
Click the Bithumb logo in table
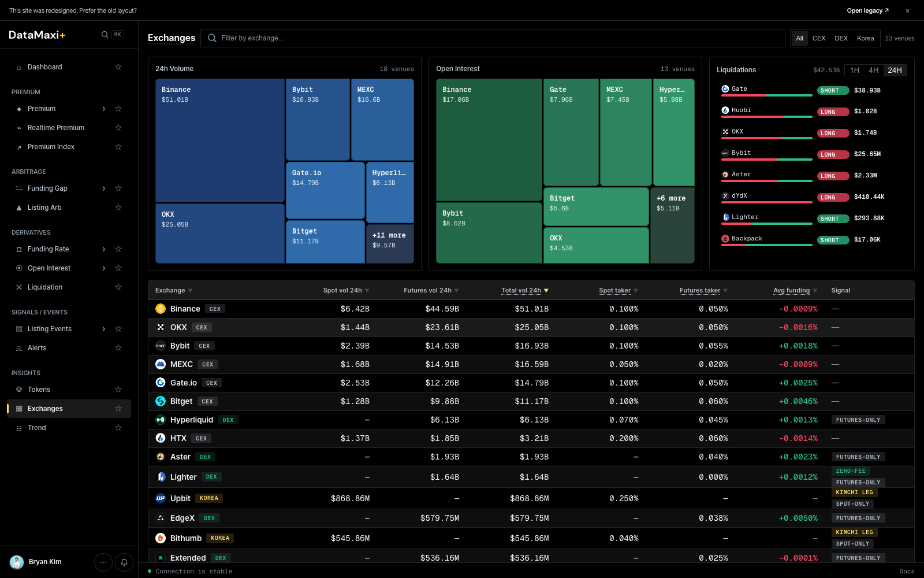[x=161, y=538]
